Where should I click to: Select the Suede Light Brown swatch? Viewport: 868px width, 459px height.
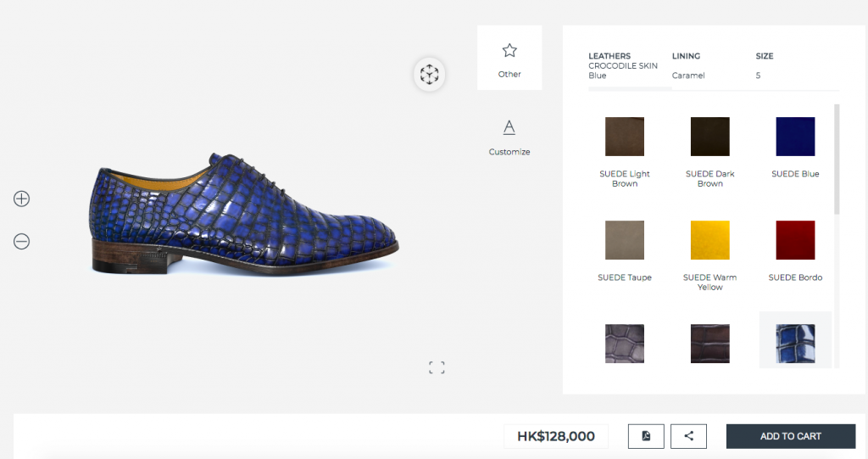coord(625,137)
